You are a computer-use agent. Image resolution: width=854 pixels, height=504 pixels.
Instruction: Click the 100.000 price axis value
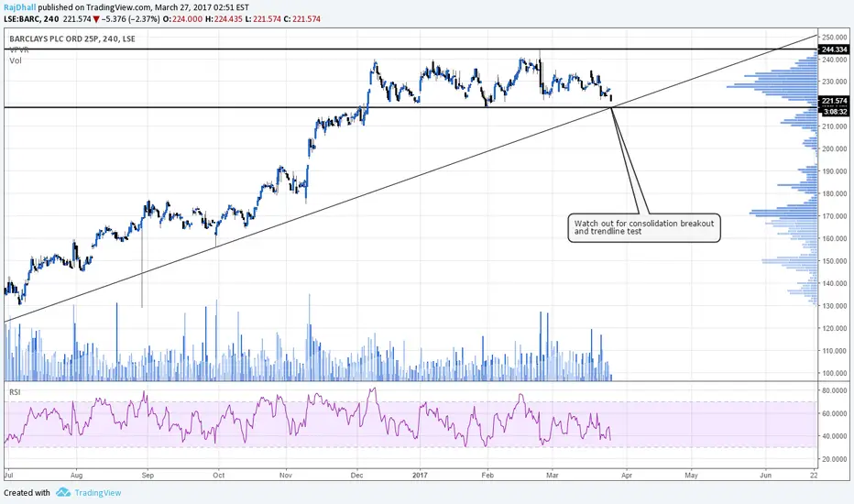(835, 373)
